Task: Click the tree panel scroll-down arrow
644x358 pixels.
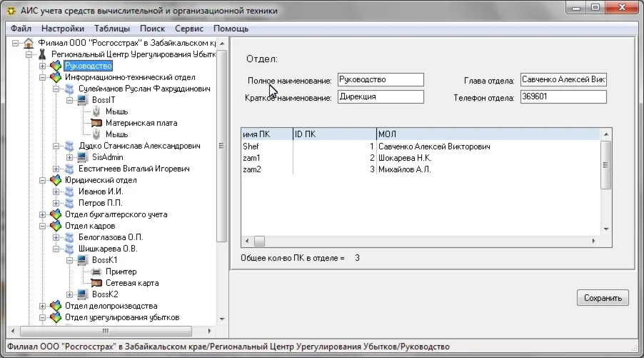Action: coord(222,319)
